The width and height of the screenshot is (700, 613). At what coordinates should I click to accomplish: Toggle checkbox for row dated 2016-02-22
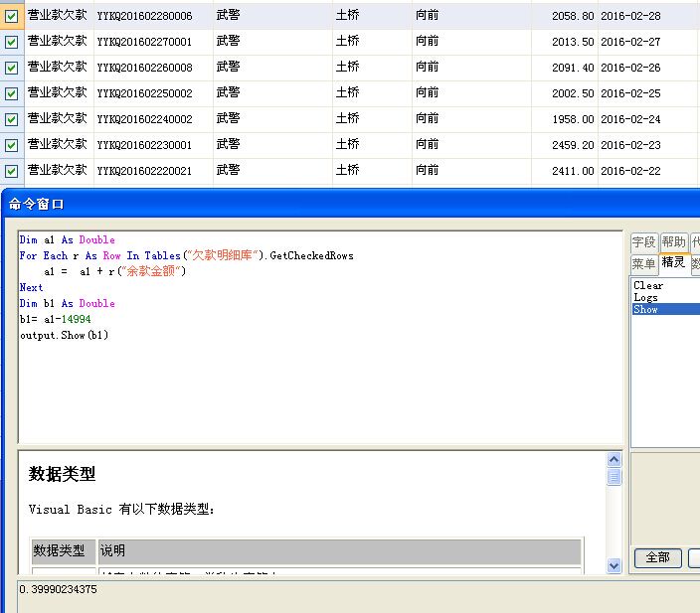[11, 171]
